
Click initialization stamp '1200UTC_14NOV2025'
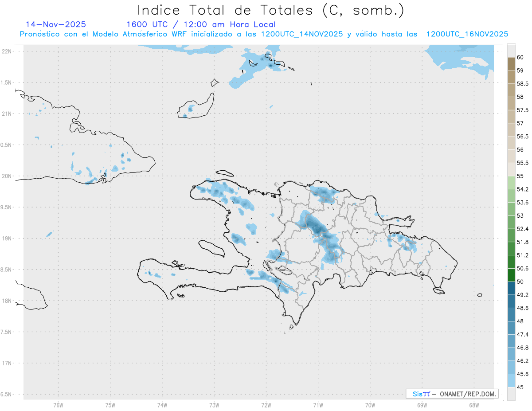click(x=302, y=34)
